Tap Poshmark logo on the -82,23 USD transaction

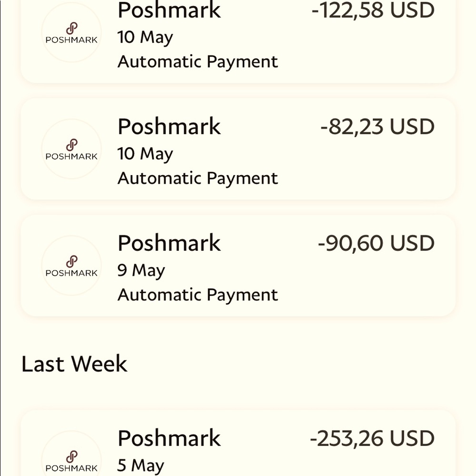tap(71, 149)
